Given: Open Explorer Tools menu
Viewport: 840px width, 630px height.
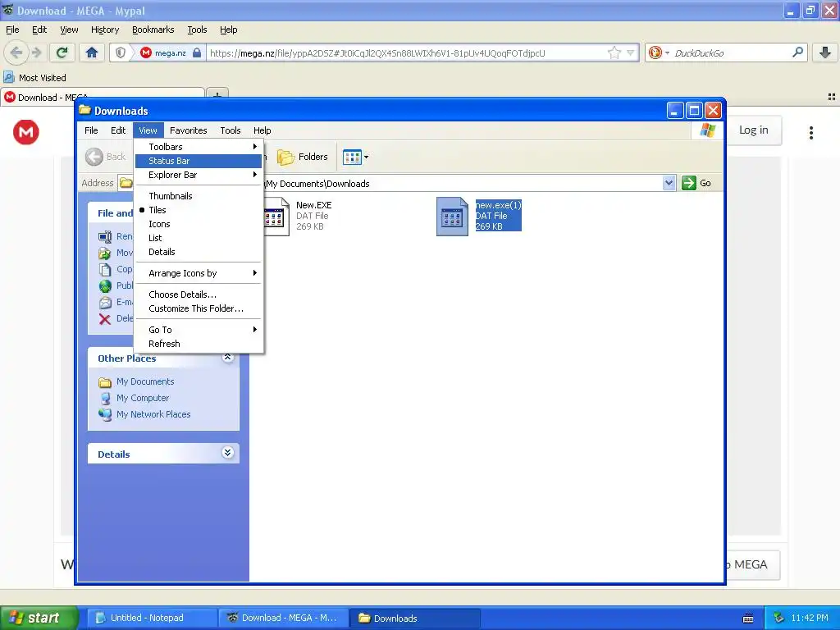Looking at the screenshot, I should coord(231,130).
